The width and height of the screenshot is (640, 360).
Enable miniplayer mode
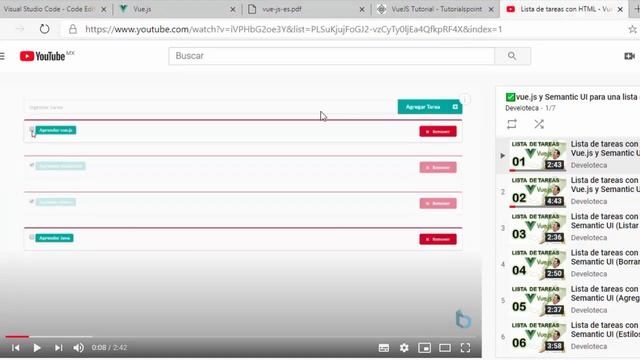tap(424, 348)
